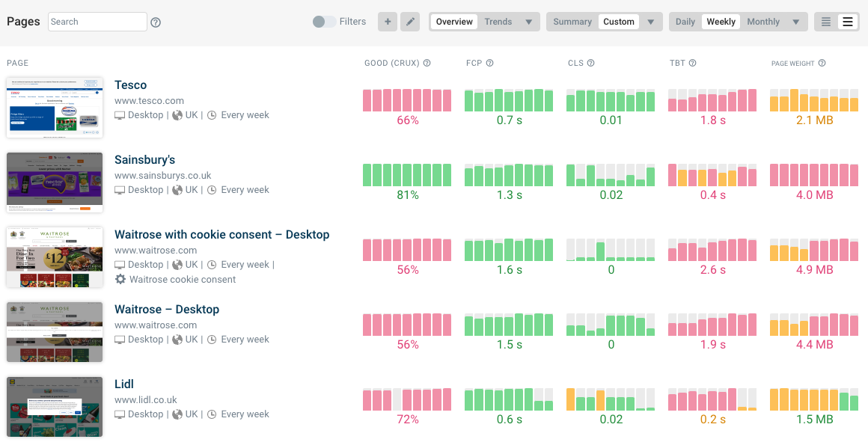Open the Overview/Trends dropdown arrow
868x445 pixels.
coord(529,22)
